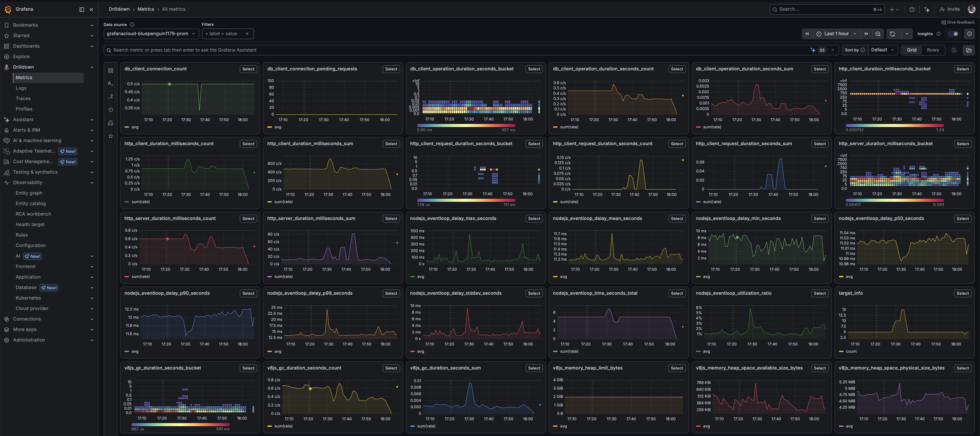The width and height of the screenshot is (980, 436).
Task: Open the help question mark menu
Action: pyautogui.click(x=912, y=9)
